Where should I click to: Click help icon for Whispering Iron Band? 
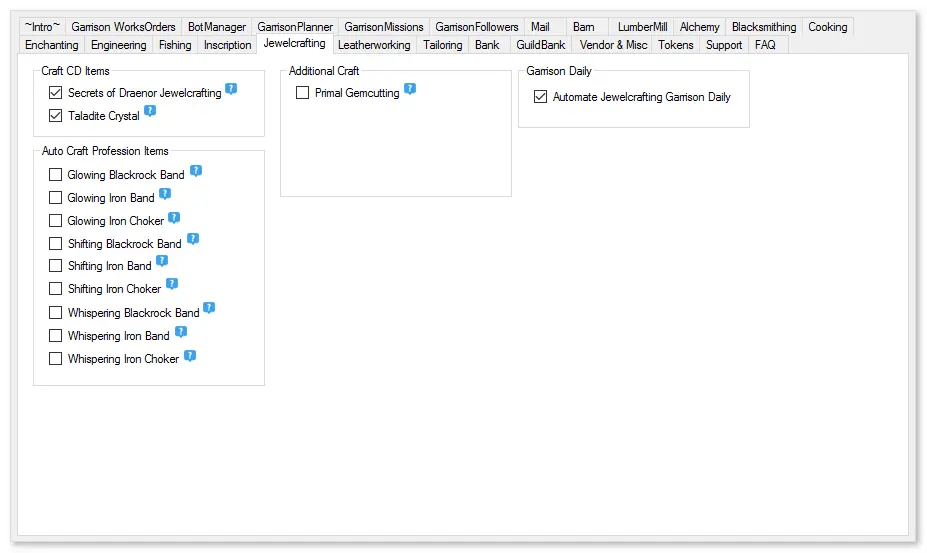tap(181, 332)
